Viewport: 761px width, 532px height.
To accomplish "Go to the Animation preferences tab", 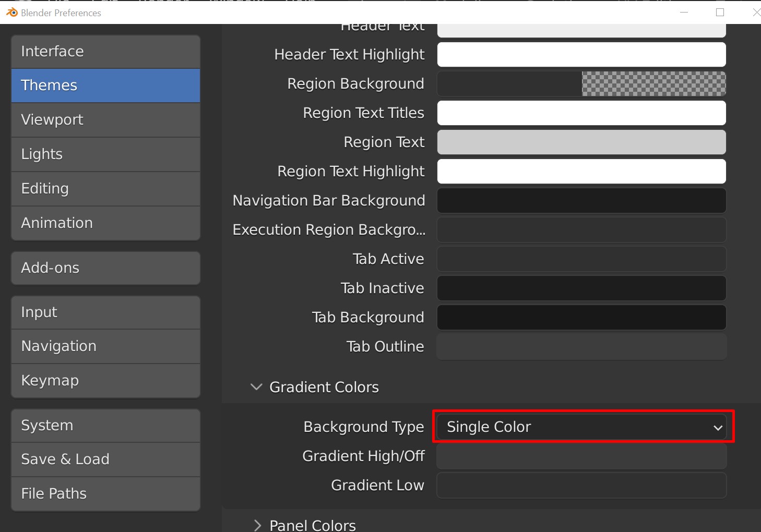I will click(x=105, y=223).
